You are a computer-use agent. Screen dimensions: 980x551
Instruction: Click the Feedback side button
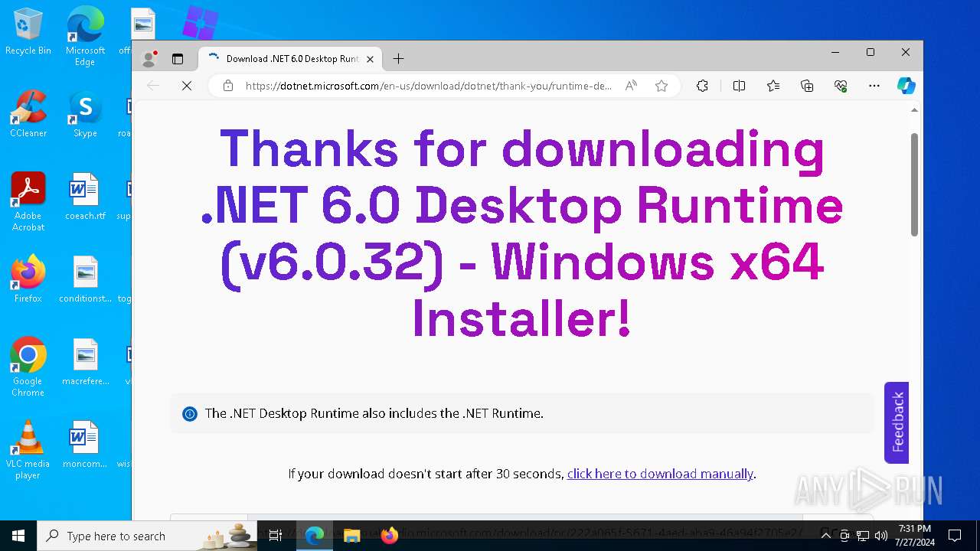coord(897,422)
